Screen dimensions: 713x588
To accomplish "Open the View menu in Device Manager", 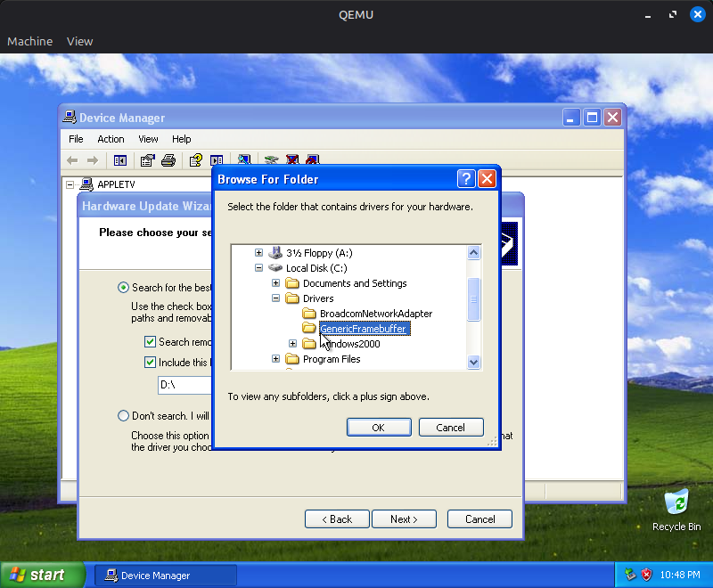I will click(148, 139).
